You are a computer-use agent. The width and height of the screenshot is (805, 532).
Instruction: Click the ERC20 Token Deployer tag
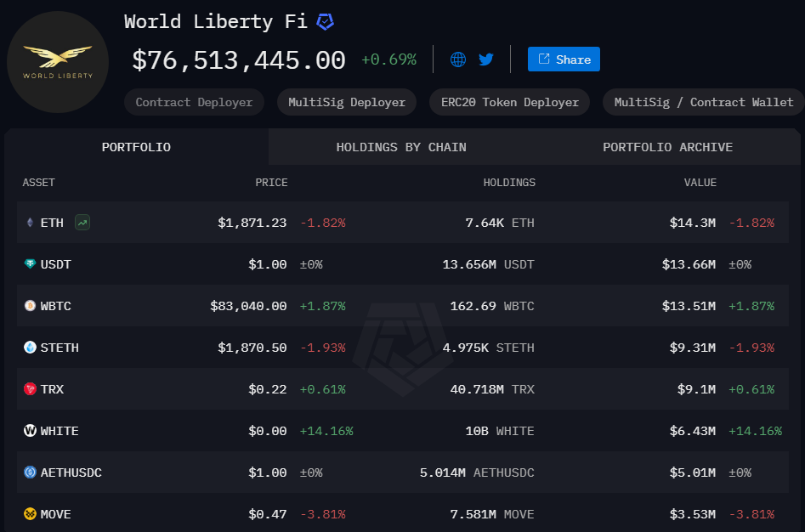(x=509, y=102)
